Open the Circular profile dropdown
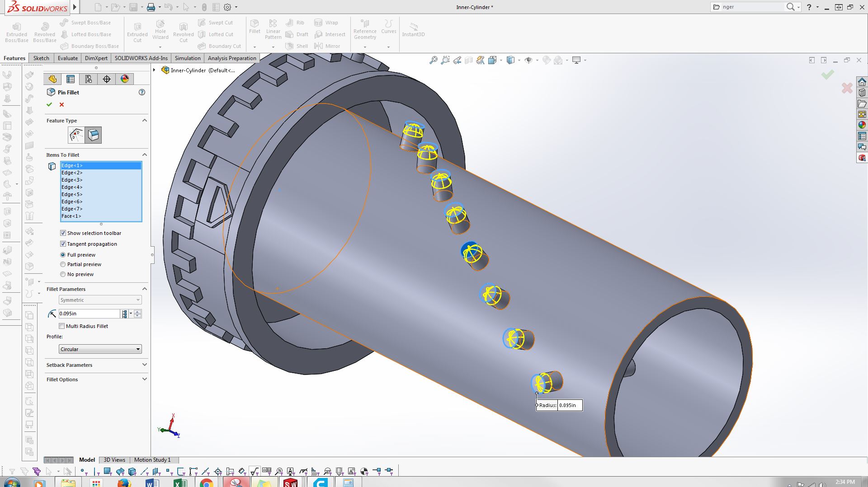This screenshot has height=487, width=868. click(100, 349)
